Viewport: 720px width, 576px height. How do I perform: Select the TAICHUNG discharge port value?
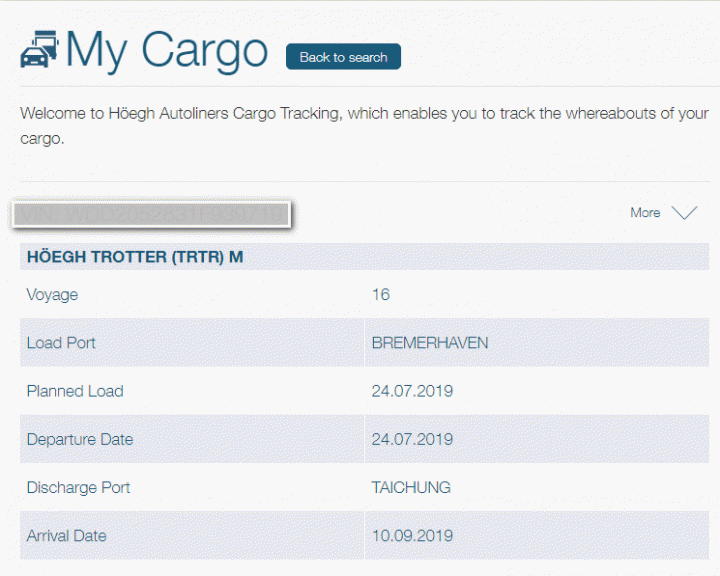click(x=411, y=488)
